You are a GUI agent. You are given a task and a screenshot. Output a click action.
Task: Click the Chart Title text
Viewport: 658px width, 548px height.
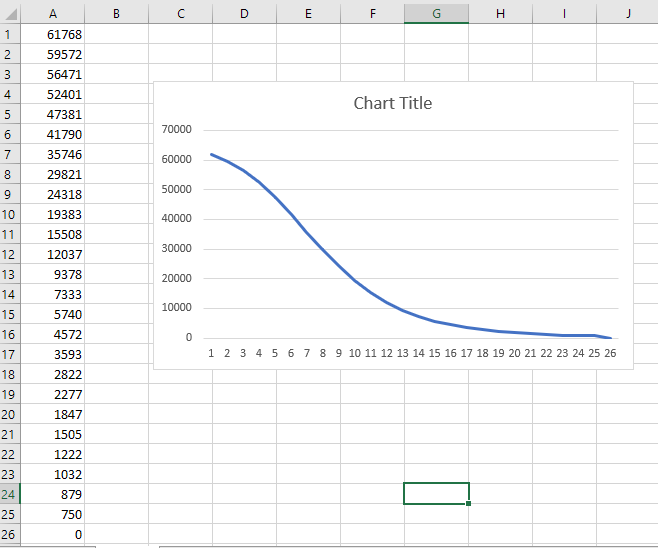pyautogui.click(x=393, y=103)
